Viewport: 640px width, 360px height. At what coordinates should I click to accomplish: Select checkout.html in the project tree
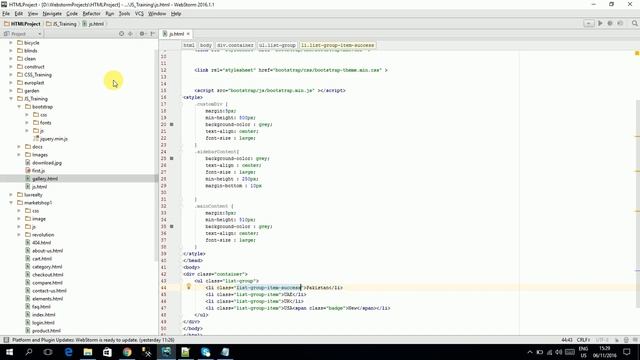click(x=47, y=275)
